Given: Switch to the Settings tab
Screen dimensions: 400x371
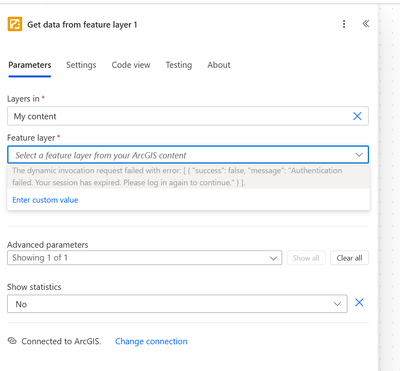Looking at the screenshot, I should (81, 65).
